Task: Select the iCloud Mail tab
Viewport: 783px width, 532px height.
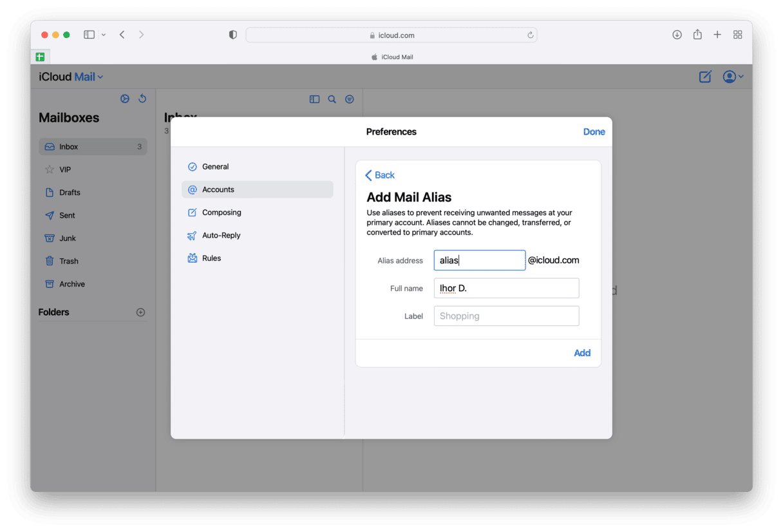Action: coord(392,57)
